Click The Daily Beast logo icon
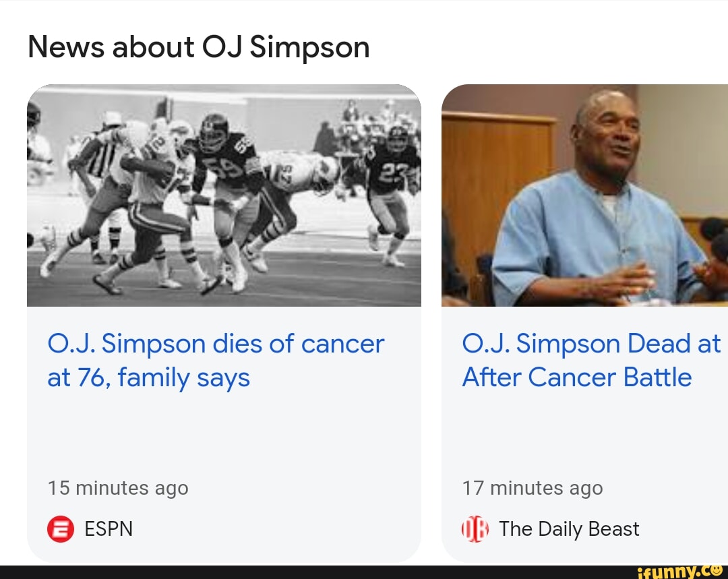This screenshot has width=728, height=579. (475, 529)
